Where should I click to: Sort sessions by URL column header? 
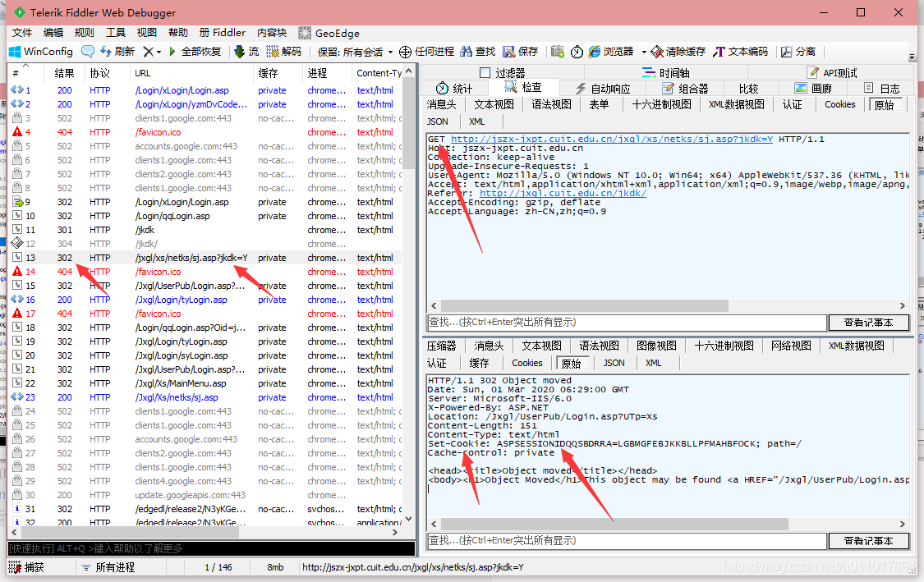(x=191, y=73)
